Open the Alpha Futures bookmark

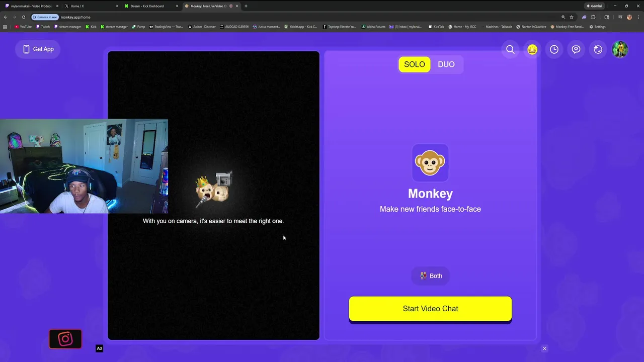373,27
